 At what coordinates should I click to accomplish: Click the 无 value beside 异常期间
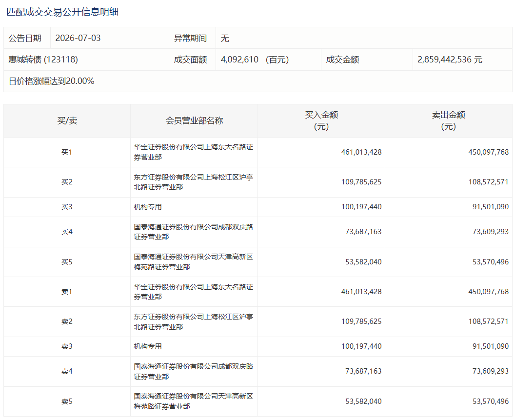tap(225, 38)
